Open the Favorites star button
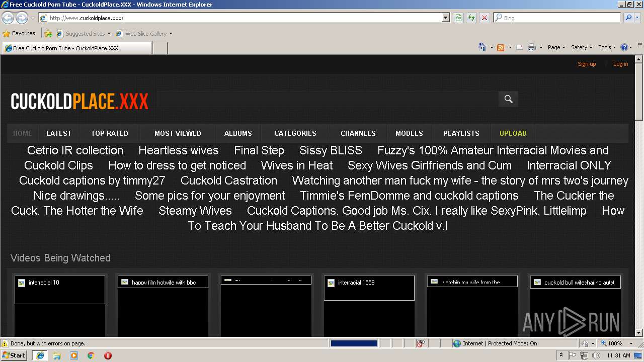Viewport: 644px width, 362px height. pos(19,33)
